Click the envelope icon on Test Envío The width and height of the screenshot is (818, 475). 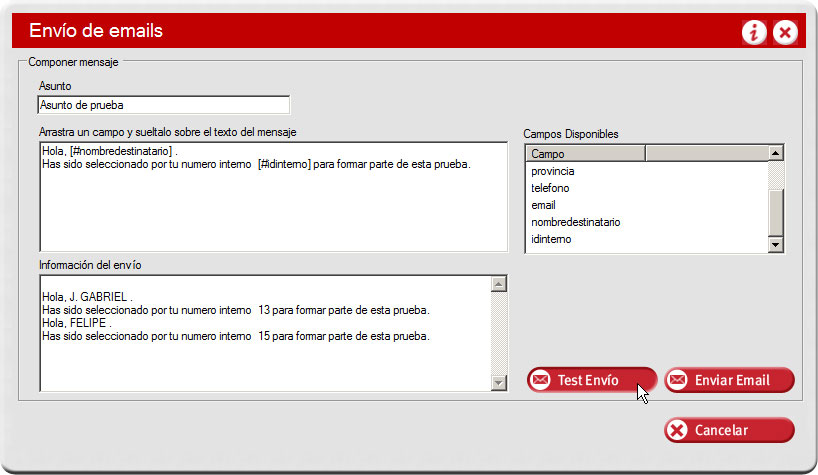point(541,380)
